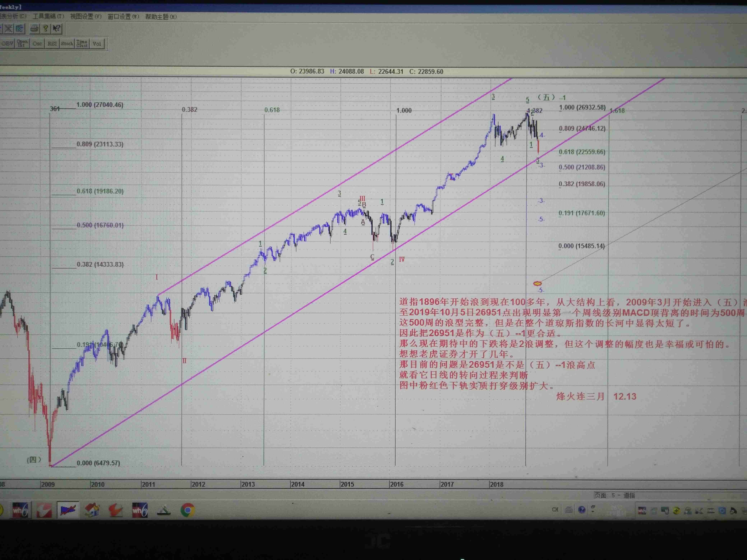Open the 工具集锦(T) menu
This screenshot has width=747, height=560.
click(x=48, y=16)
